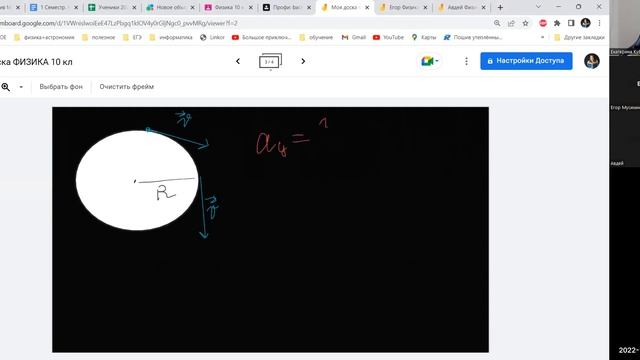Switch to the Ученики sheets tab
The width and height of the screenshot is (640, 360).
tap(111, 7)
